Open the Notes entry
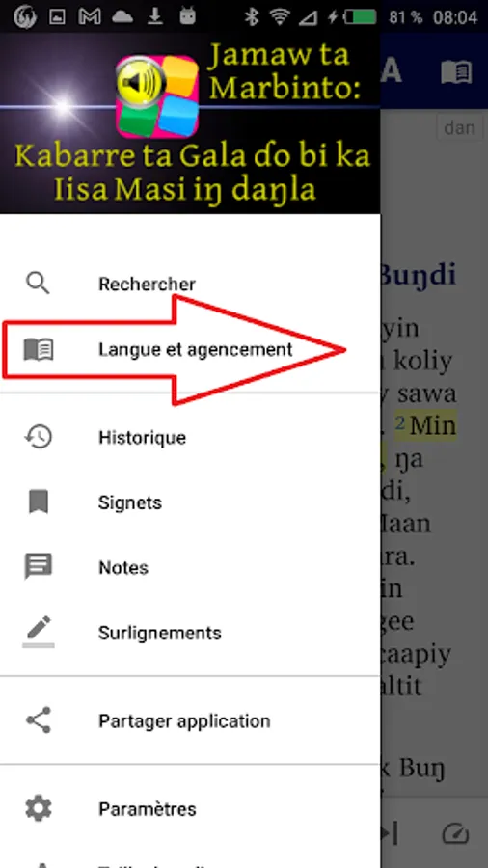Viewport: 488px width, 868px height. click(190, 567)
